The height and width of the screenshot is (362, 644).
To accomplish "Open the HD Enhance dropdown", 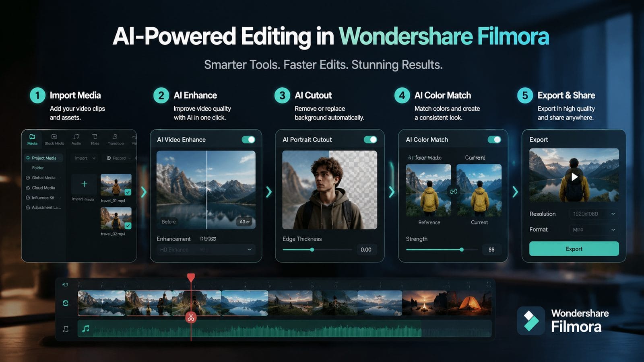I will pos(206,250).
